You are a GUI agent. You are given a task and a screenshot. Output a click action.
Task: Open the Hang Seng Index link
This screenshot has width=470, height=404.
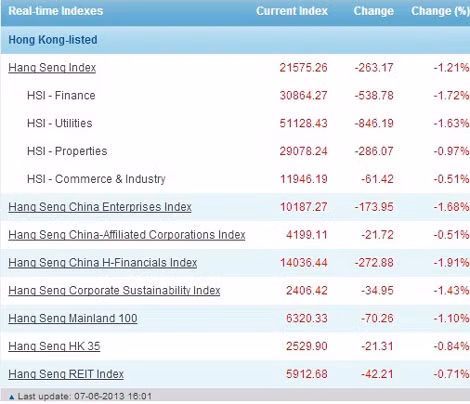tap(52, 68)
